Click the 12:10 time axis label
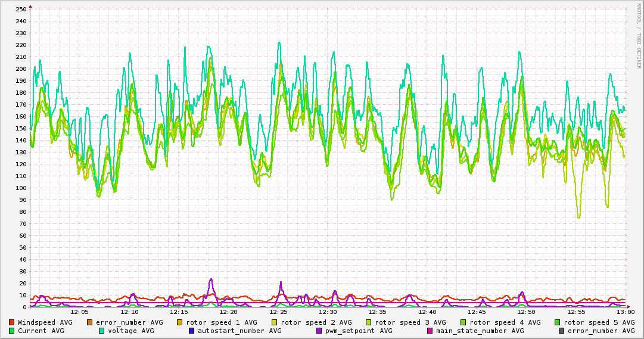Image resolution: width=644 pixels, height=339 pixels. (129, 312)
